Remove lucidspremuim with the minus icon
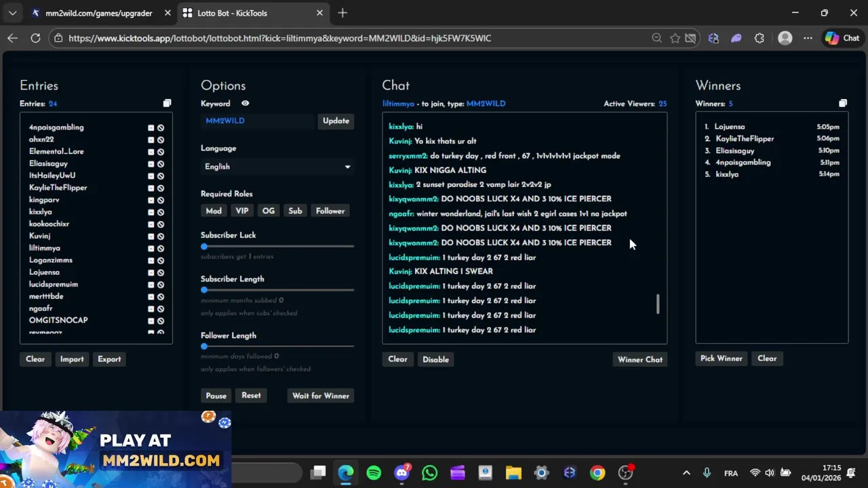The height and width of the screenshot is (488, 868). point(151,285)
